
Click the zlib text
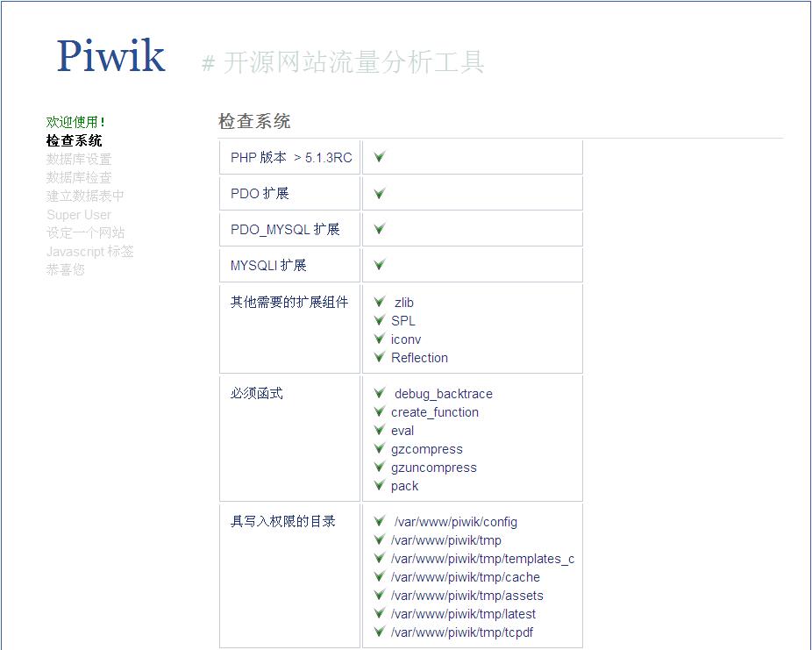pos(404,303)
